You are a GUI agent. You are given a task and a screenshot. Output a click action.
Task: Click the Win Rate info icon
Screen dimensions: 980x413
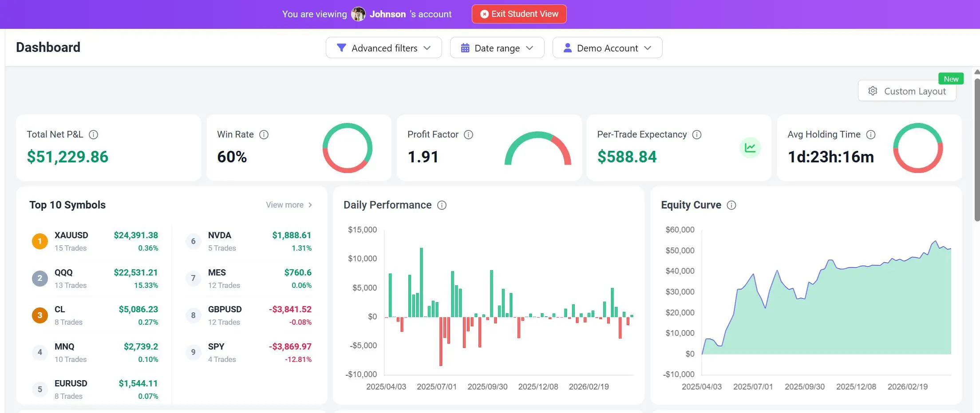tap(264, 134)
